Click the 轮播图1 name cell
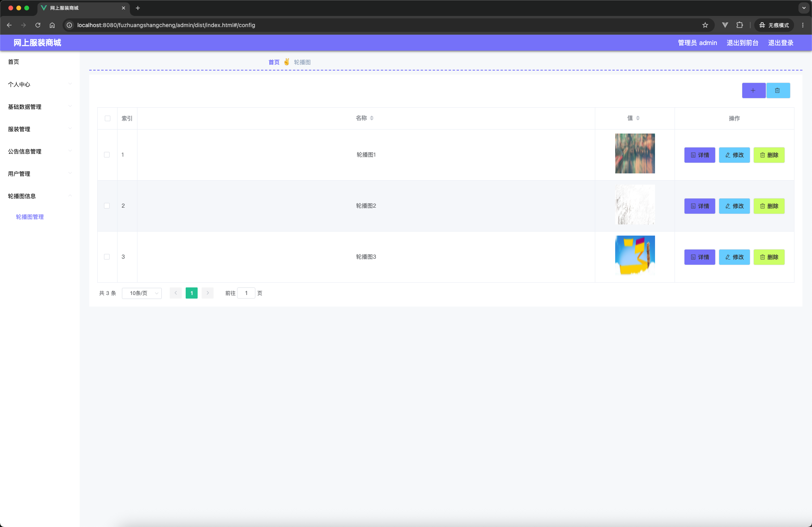Screen dimensions: 812x527 (366, 155)
